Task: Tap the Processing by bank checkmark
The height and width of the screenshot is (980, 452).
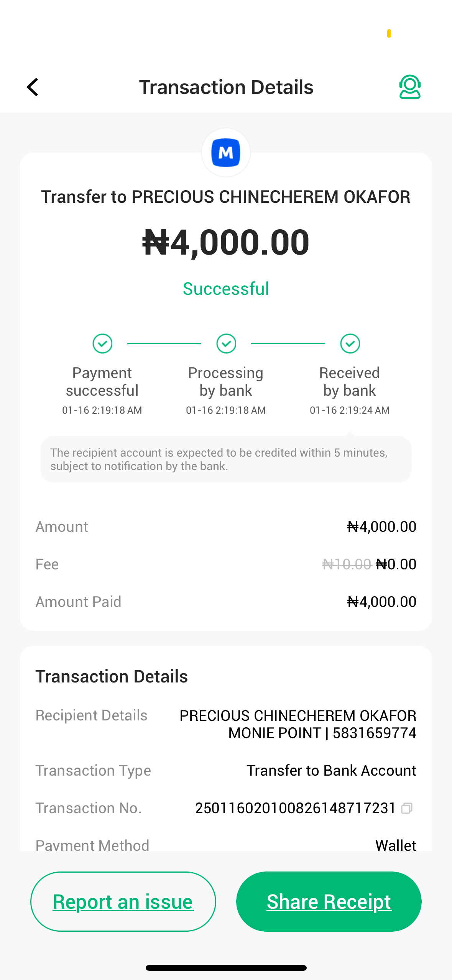Action: pos(226,343)
